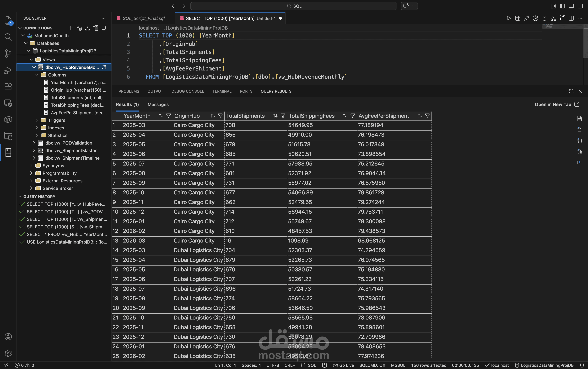
Task: Collapse the Databases folder
Action: 26,43
